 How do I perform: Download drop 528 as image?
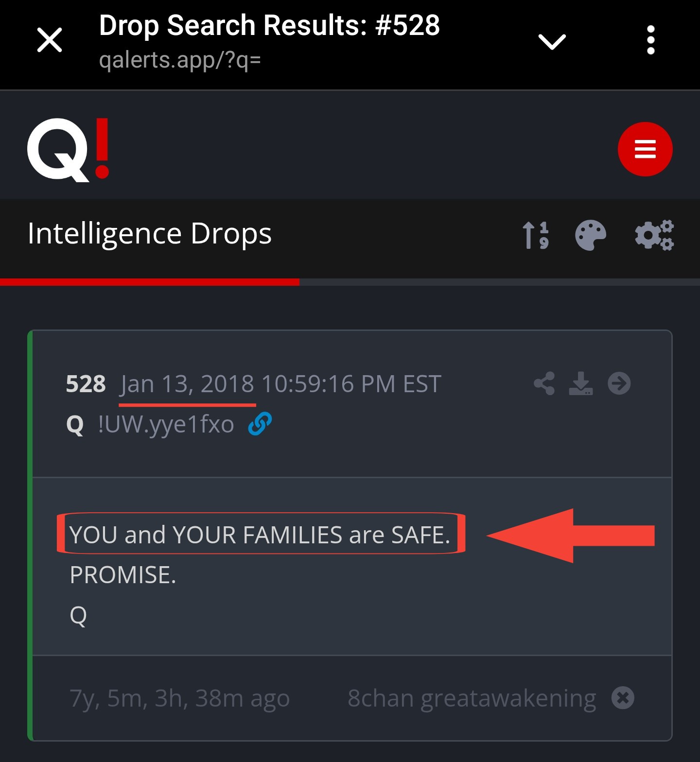point(581,383)
